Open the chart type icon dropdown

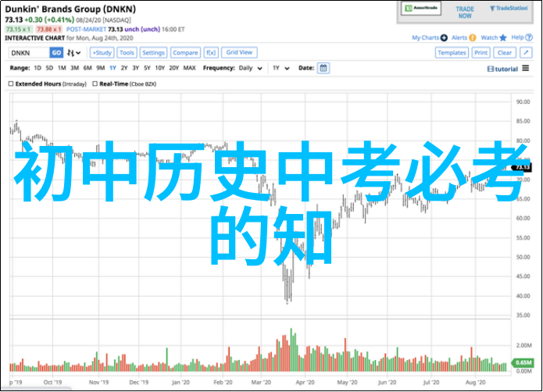(73, 53)
